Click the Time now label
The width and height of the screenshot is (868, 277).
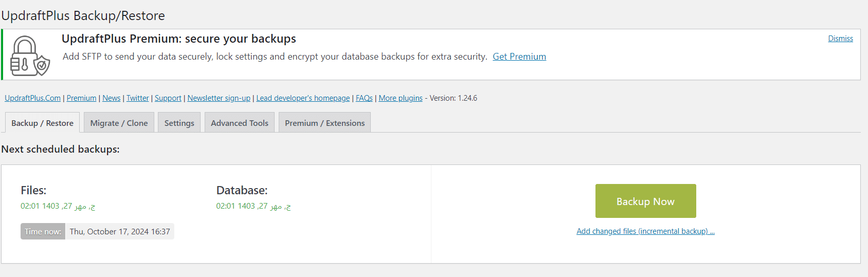[43, 231]
